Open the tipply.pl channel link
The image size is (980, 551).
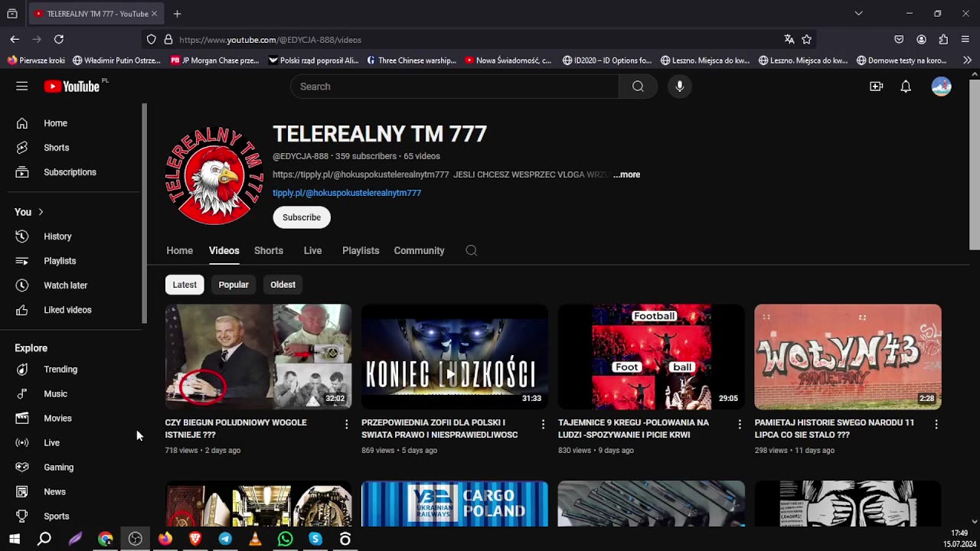pyautogui.click(x=347, y=193)
